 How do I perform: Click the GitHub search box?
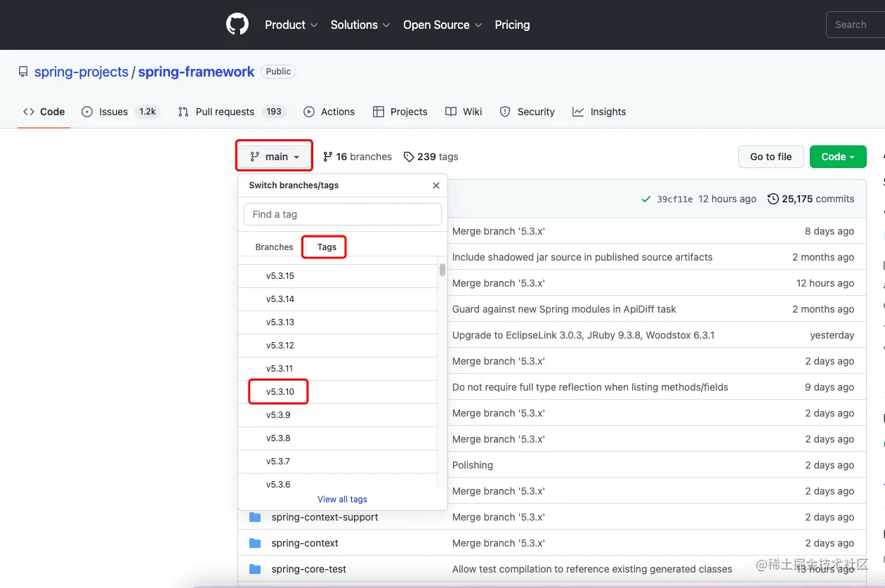(x=855, y=25)
